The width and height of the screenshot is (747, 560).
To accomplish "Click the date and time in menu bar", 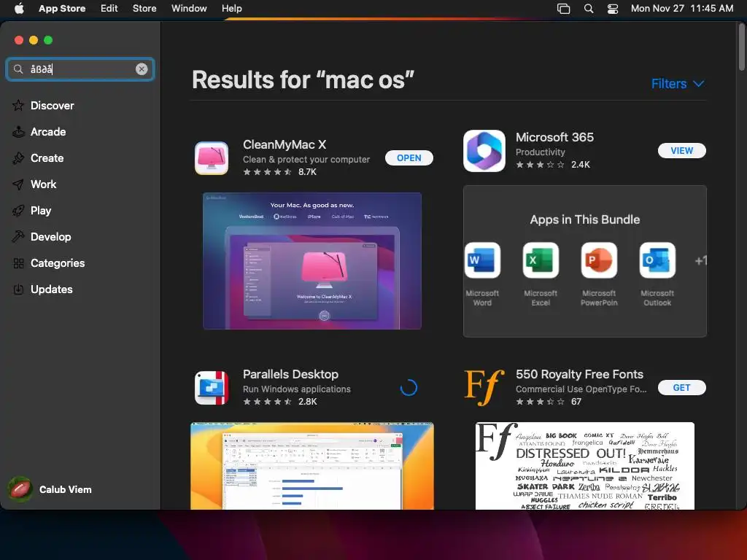I will click(x=682, y=9).
